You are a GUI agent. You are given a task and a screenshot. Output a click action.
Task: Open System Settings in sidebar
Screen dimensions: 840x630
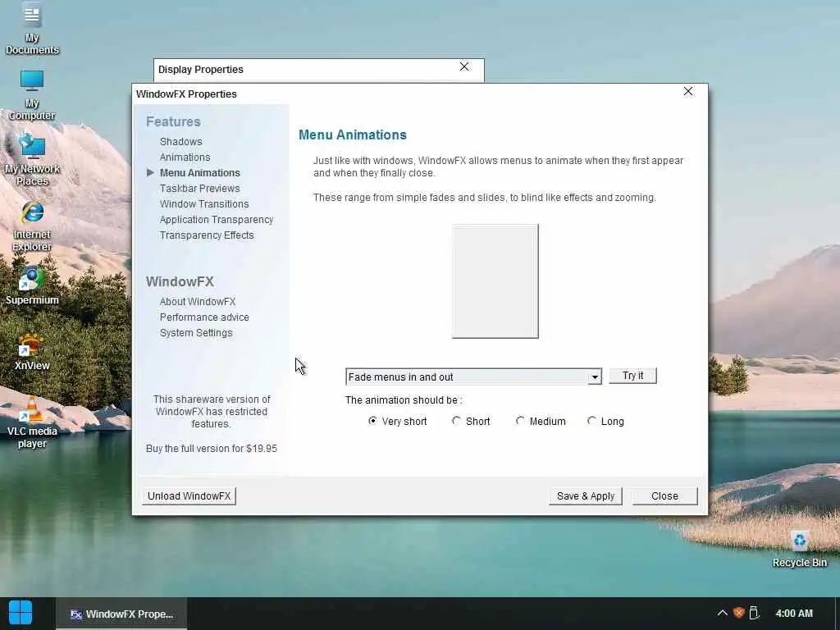tap(196, 333)
